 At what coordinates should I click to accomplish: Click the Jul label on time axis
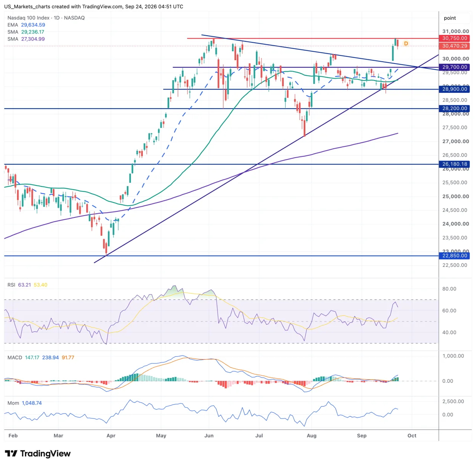(259, 436)
